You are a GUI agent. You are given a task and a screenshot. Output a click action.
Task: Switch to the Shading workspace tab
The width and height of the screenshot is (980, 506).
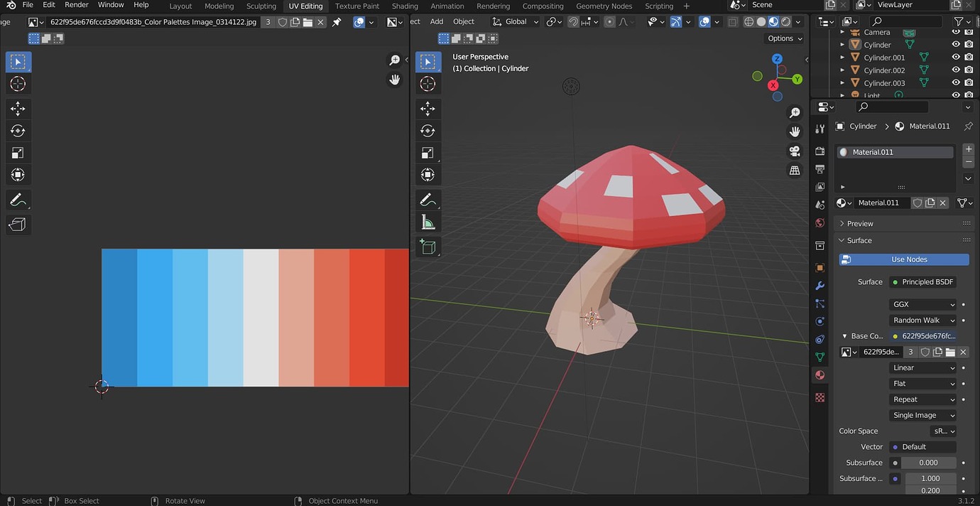point(405,6)
